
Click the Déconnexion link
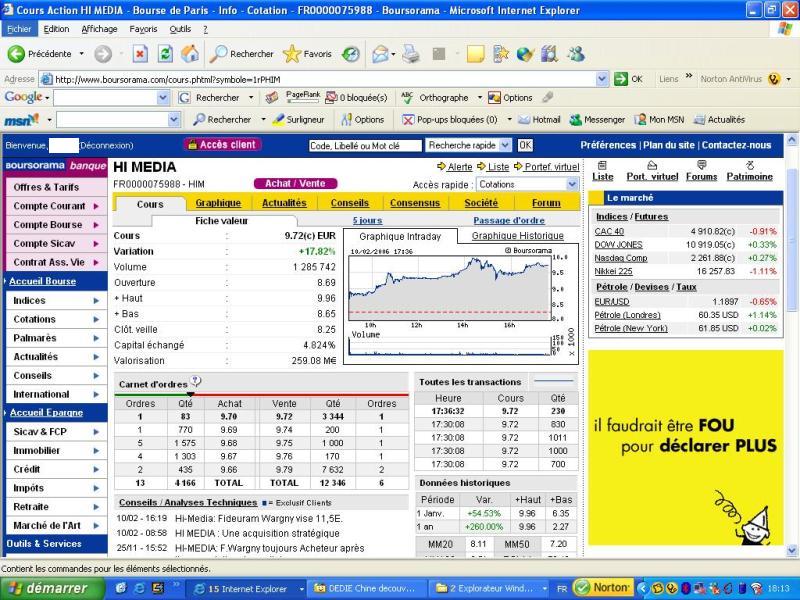point(106,145)
